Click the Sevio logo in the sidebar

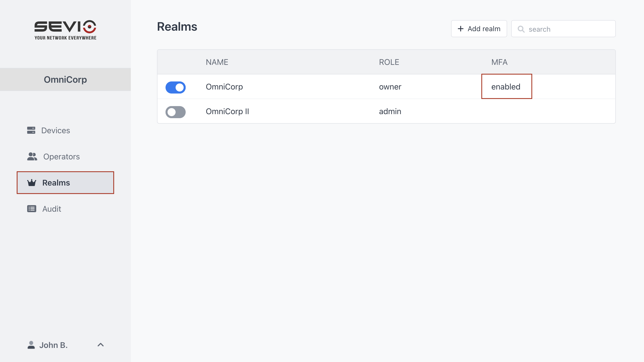[65, 30]
